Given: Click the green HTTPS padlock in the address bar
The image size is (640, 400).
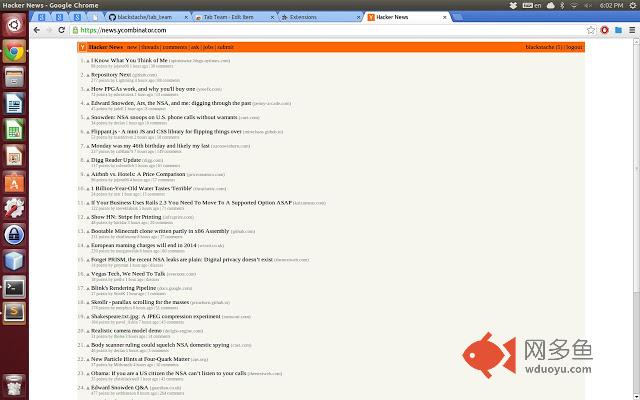Looking at the screenshot, I should click(75, 30).
